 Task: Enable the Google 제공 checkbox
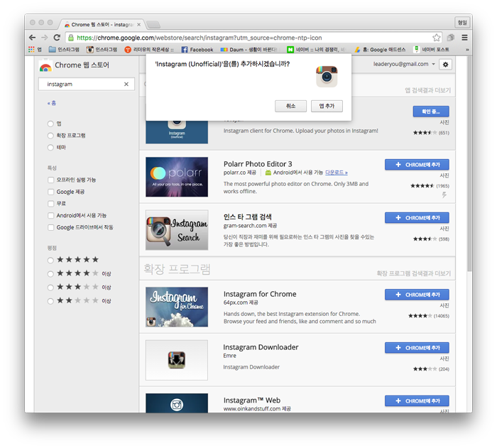50,192
